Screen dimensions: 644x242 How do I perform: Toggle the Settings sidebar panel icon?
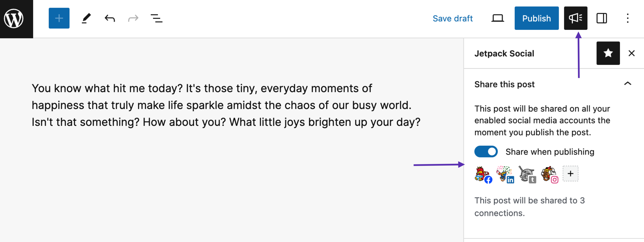pos(601,18)
